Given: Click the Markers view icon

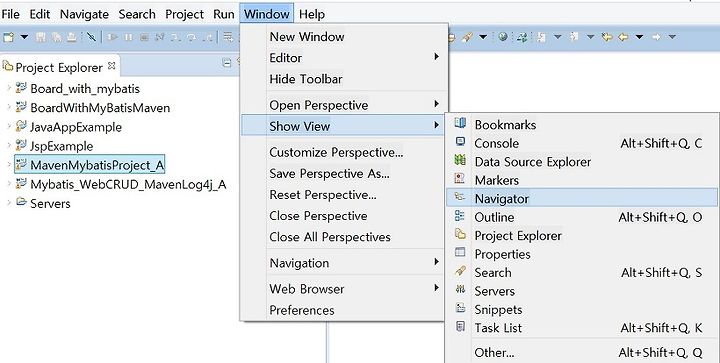Looking at the screenshot, I should 460,179.
